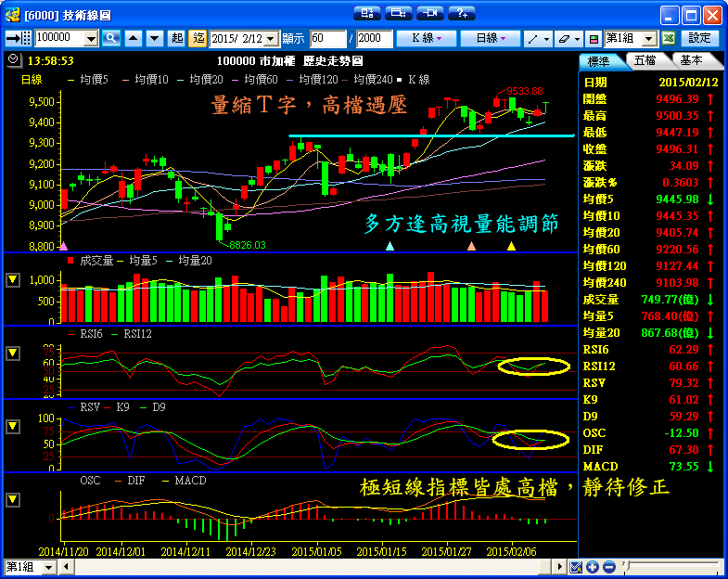Viewport: 728px width, 579px height.
Task: Open the line drawing tool
Action: (536, 38)
